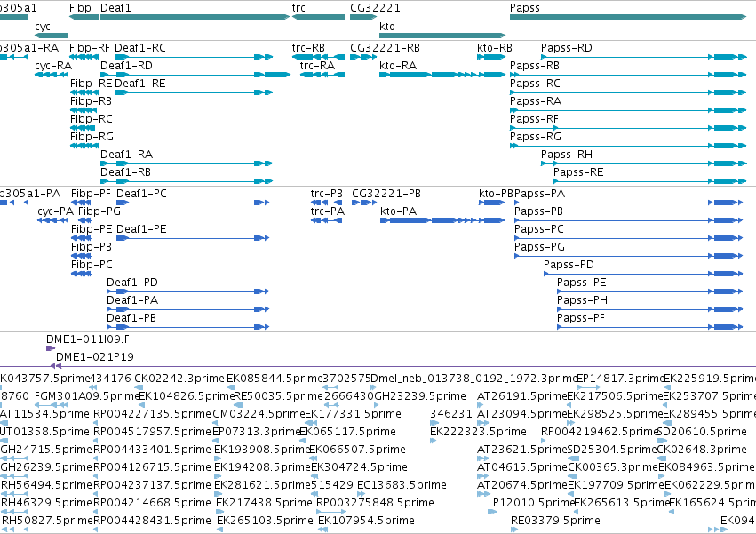Screen dimensions: 756x534
Task: Click transcript Deaf1-RE label
Action: coord(139,84)
